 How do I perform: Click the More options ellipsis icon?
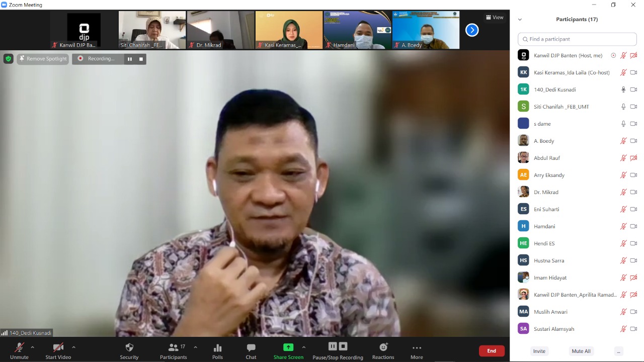(417, 348)
